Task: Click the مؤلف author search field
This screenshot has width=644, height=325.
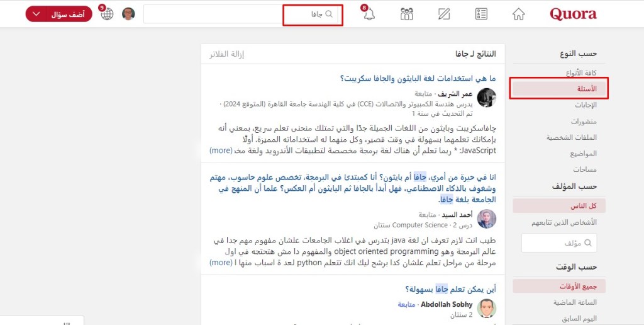Action: [559, 243]
